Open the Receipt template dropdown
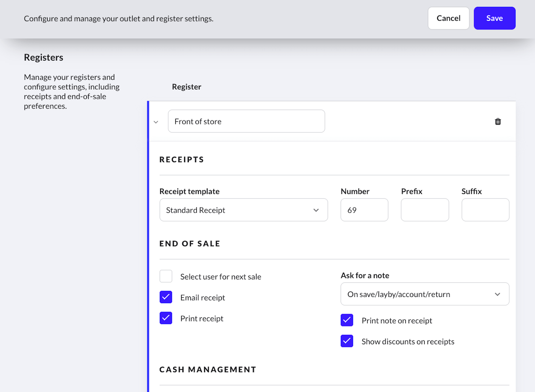The height and width of the screenshot is (392, 535). coord(243,210)
